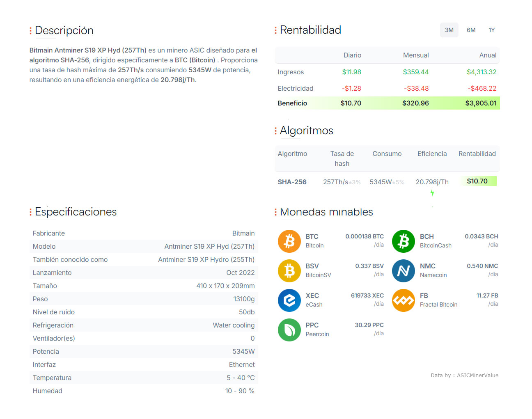The height and width of the screenshot is (419, 532).
Task: Click the 257Th/s hash rate value
Action: [335, 182]
